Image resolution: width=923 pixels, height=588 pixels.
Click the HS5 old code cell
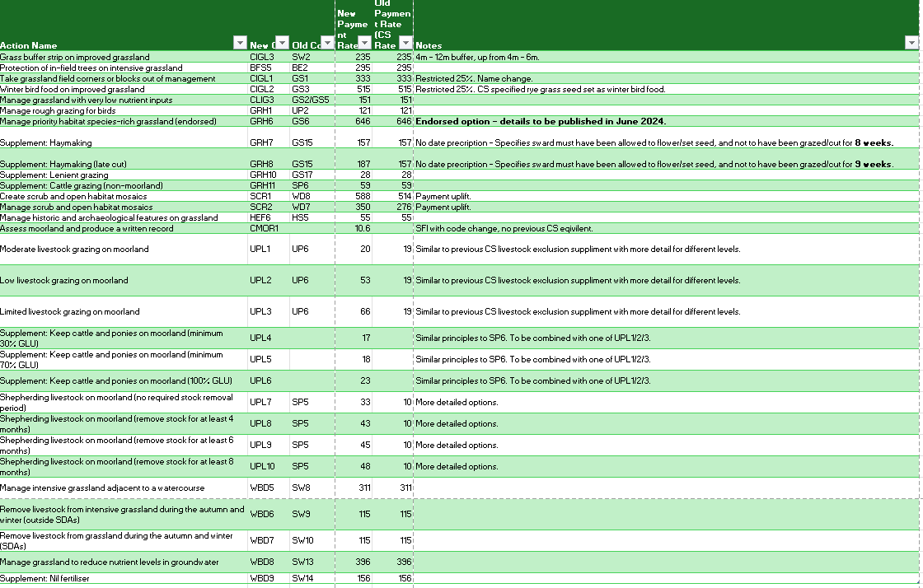point(312,217)
